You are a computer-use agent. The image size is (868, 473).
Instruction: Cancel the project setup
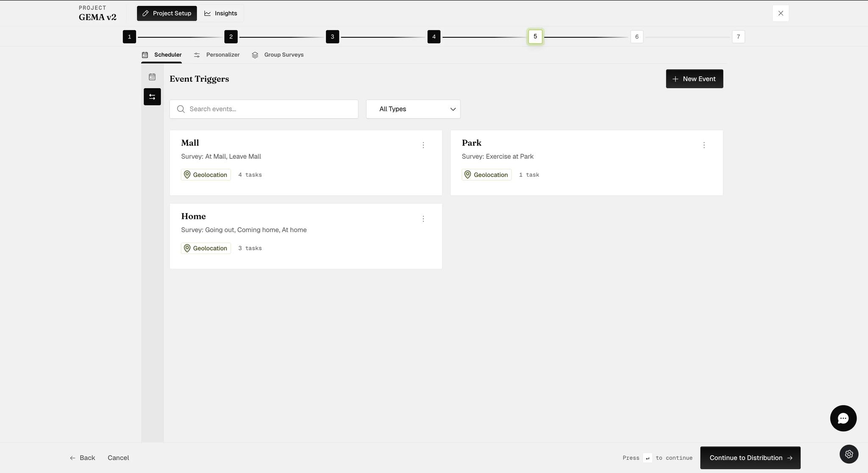point(118,458)
